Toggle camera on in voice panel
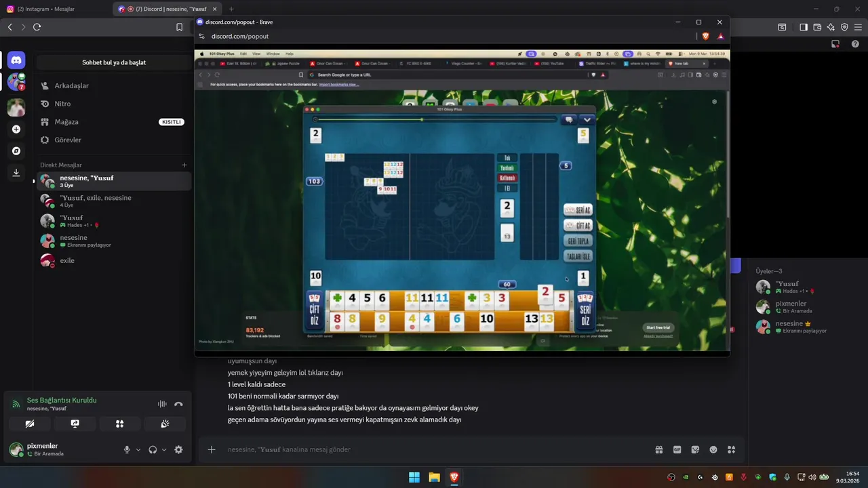 click(x=29, y=424)
